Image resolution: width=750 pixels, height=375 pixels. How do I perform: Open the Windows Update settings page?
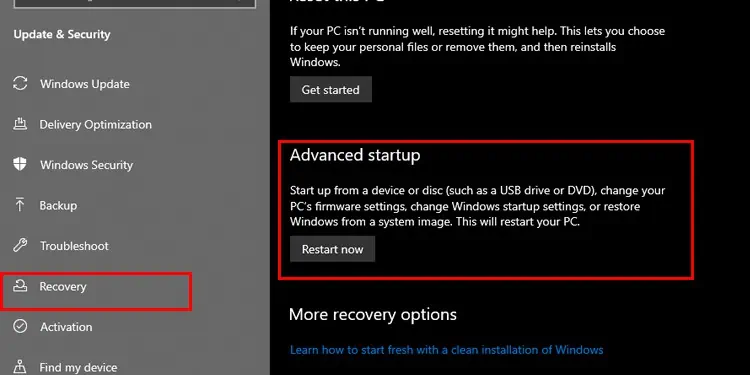click(x=85, y=84)
